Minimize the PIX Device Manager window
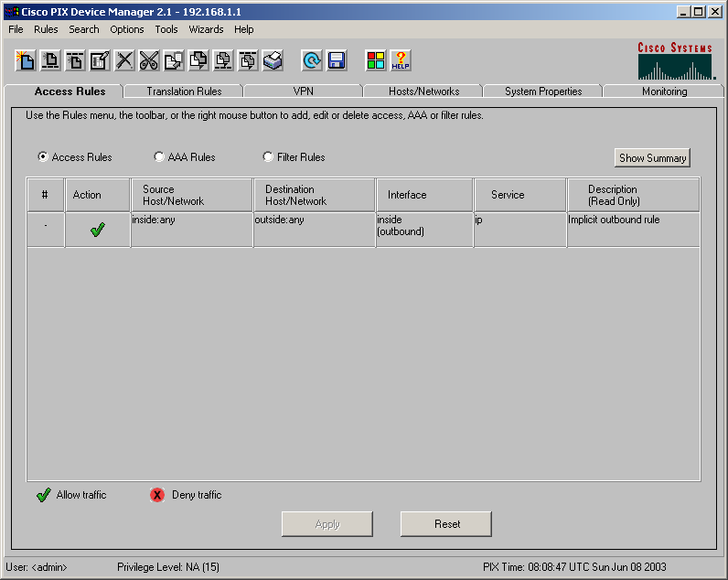The width and height of the screenshot is (728, 580). [x=682, y=12]
